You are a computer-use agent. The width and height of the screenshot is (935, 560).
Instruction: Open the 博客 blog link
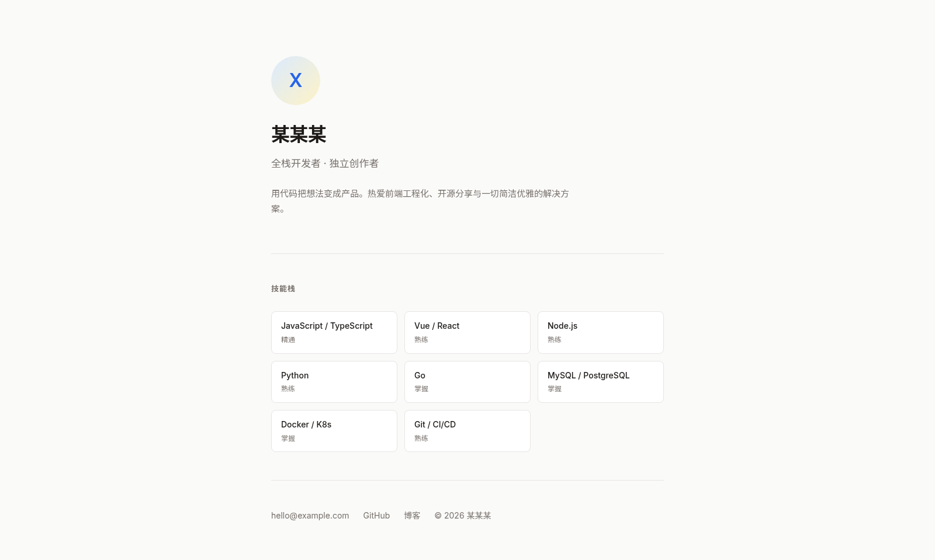[412, 516]
